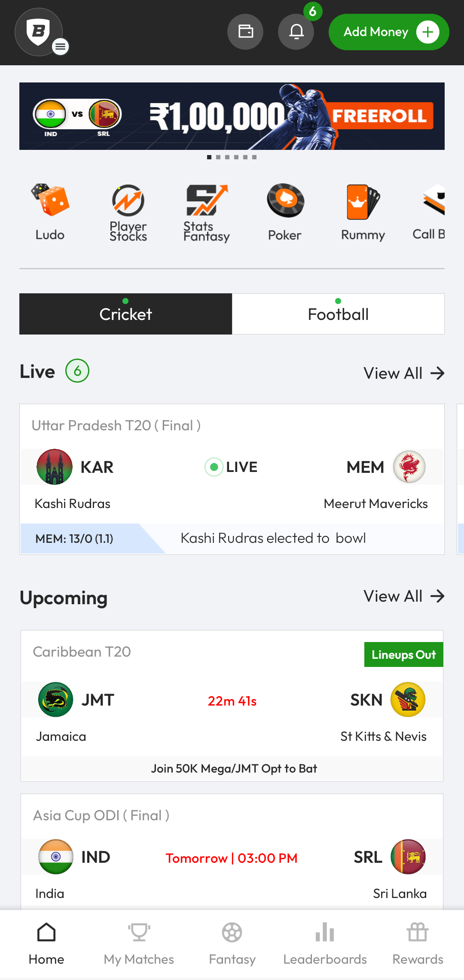Select the Cricket tab
Viewport: 464px width, 980px height.
(125, 314)
